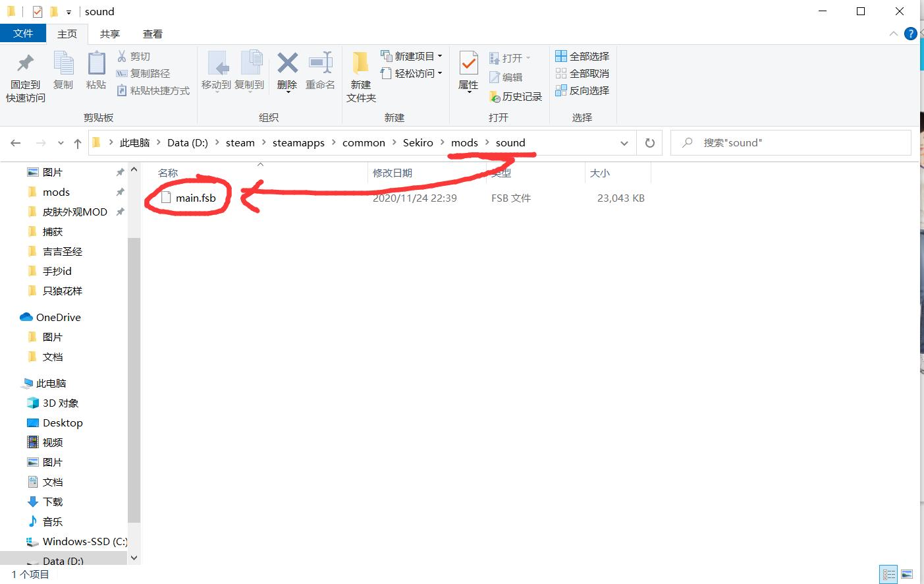Click the New Folder (新建文件夹) icon
Screen dimensions: 924x584
tap(360, 64)
